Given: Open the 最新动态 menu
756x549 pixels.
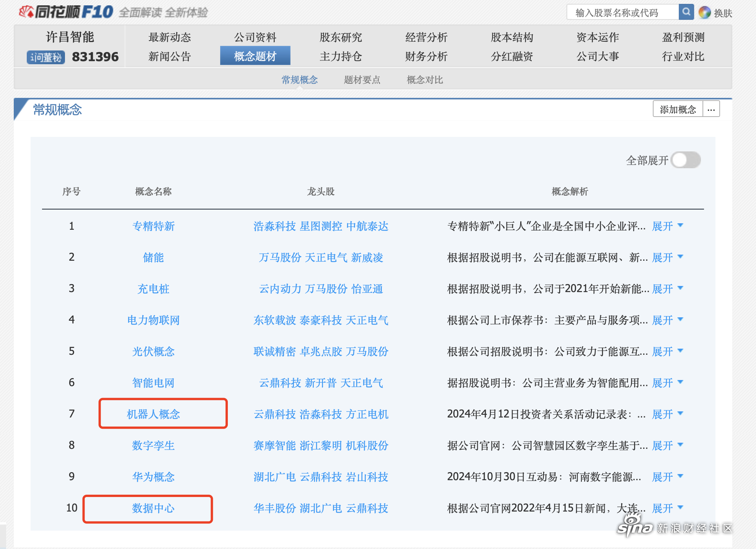Looking at the screenshot, I should click(x=170, y=37).
